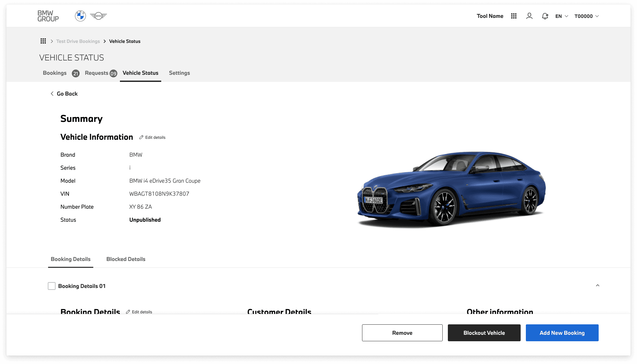Click the Edit details pencil for Booking Details
This screenshot has width=637, height=364.
(128, 311)
